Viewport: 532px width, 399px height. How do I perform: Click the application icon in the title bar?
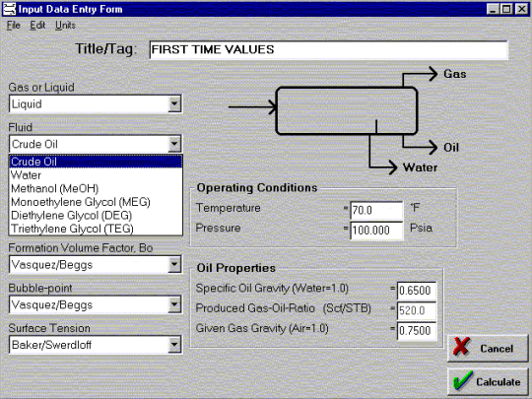click(x=9, y=9)
